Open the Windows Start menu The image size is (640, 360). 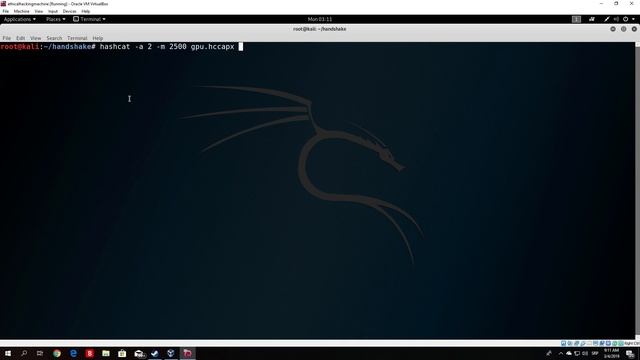tap(8, 353)
